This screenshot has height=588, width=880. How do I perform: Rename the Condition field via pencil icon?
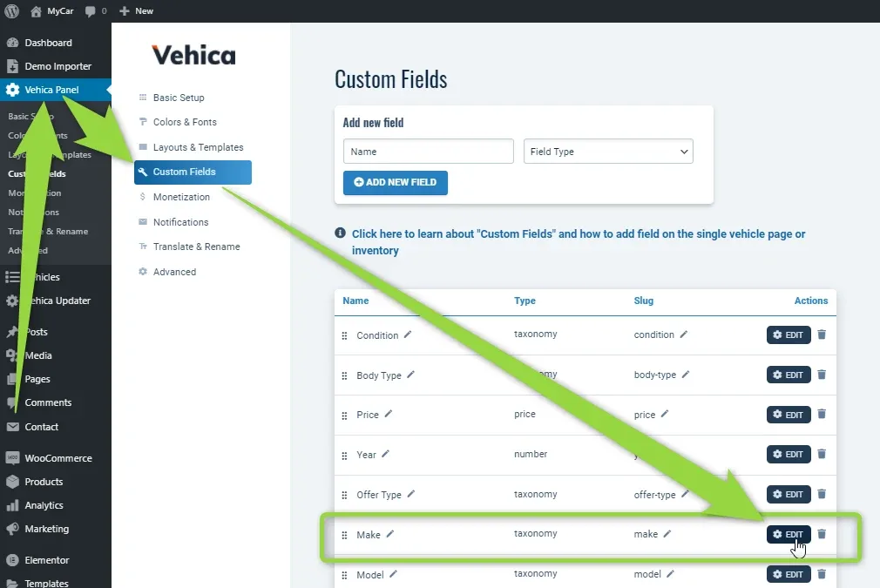pyautogui.click(x=408, y=335)
